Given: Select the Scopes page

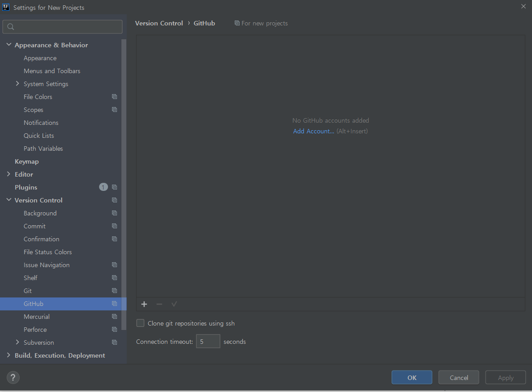Looking at the screenshot, I should 33,110.
